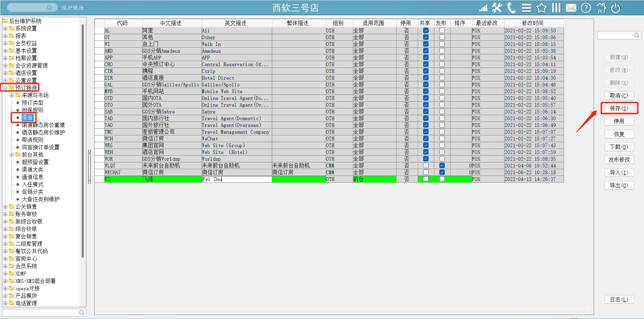The width and height of the screenshot is (644, 319).
Task: Open 渠道静态房价重建 item
Action: tap(43, 125)
